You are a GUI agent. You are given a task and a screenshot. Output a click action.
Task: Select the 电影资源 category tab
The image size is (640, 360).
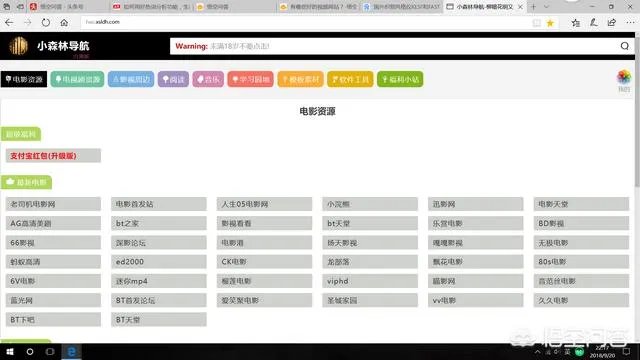[x=24, y=79]
